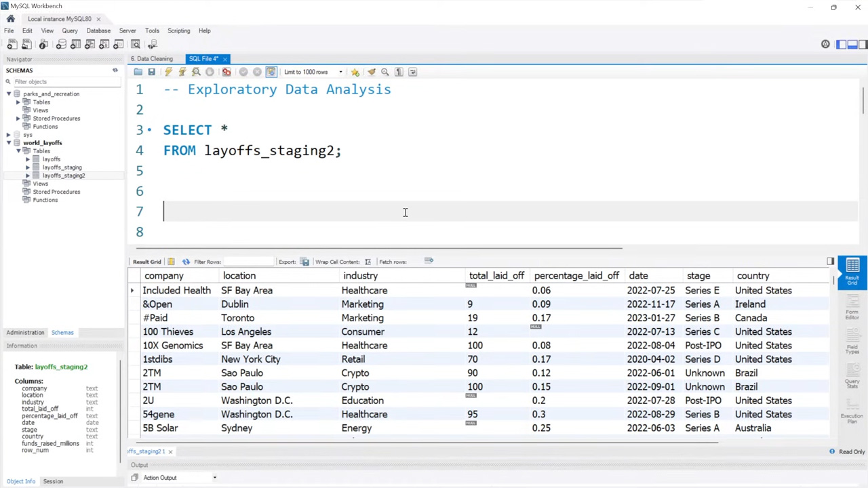The image size is (868, 488).
Task: Toggle autocommit mode button
Action: click(271, 72)
